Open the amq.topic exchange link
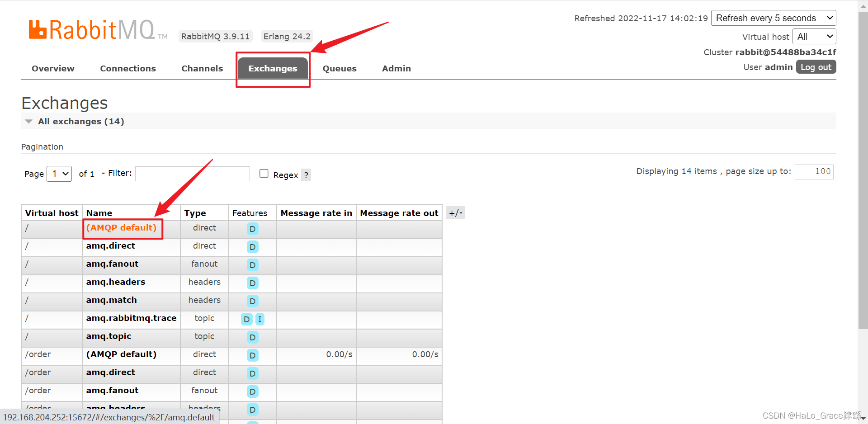This screenshot has width=868, height=424. click(109, 336)
